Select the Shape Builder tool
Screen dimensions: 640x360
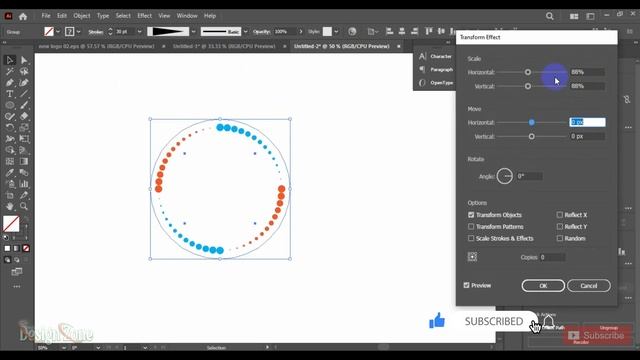click(x=10, y=150)
